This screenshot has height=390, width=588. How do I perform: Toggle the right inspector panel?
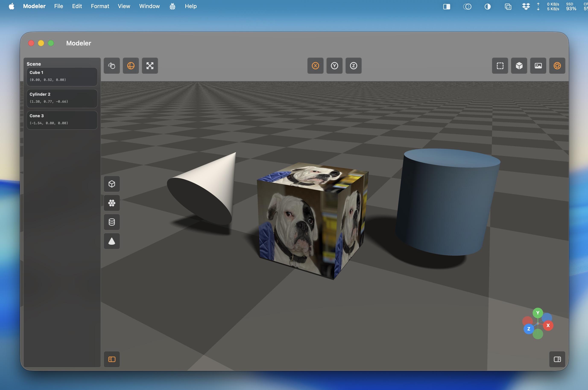557,359
